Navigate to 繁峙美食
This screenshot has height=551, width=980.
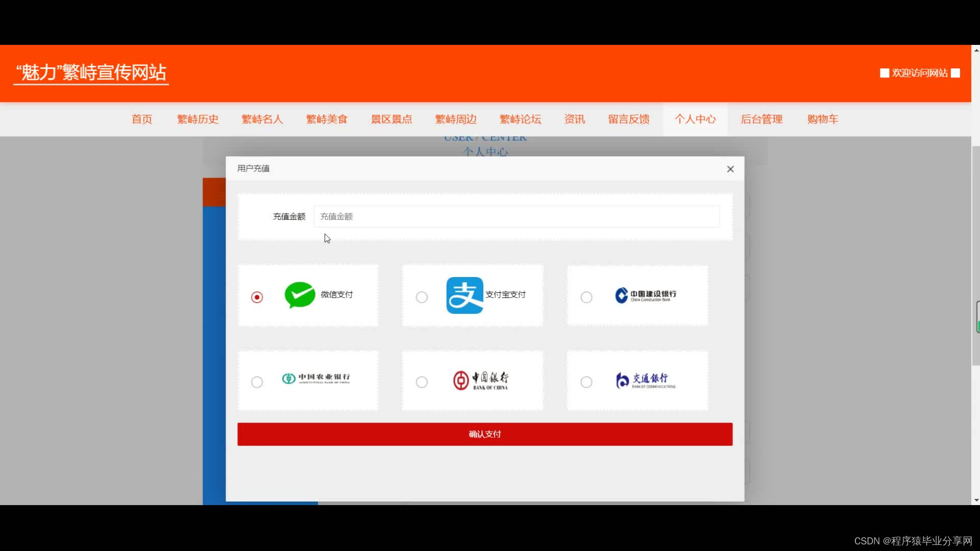[327, 119]
